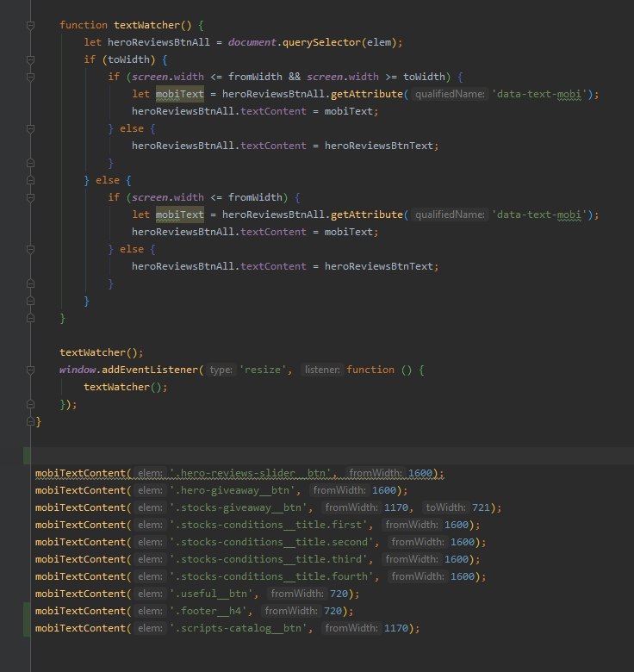Screen dimensions: 634x672
Task: Click value 1170 in '.scripts-catalog__btn' line
Action: point(396,628)
